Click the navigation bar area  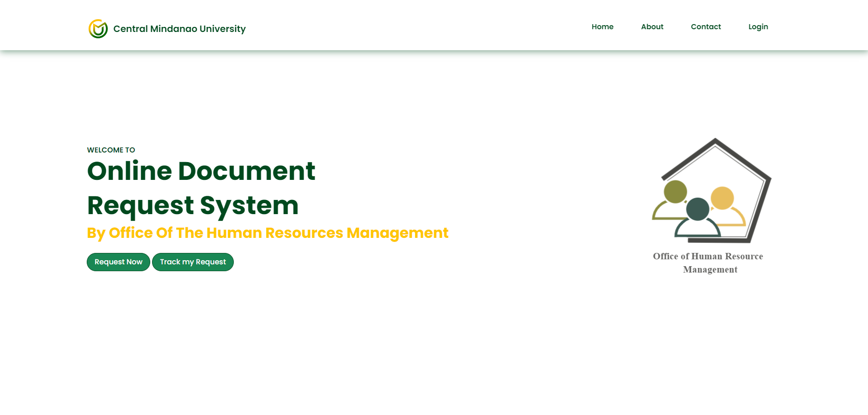pos(434,25)
